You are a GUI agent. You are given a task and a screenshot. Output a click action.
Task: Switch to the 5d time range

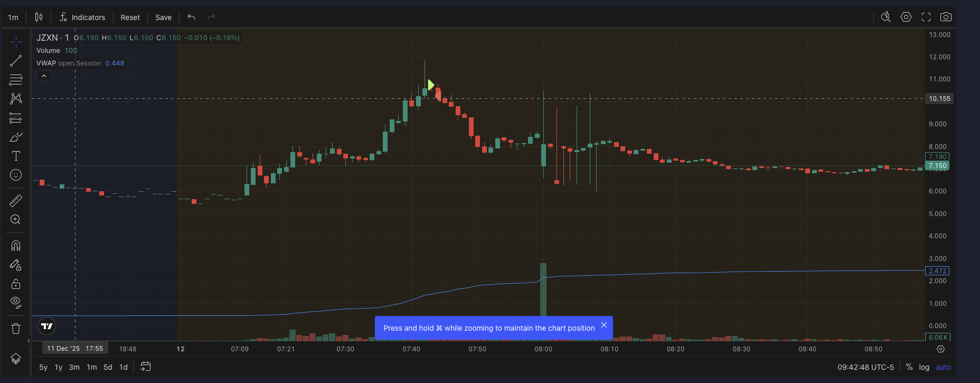108,367
